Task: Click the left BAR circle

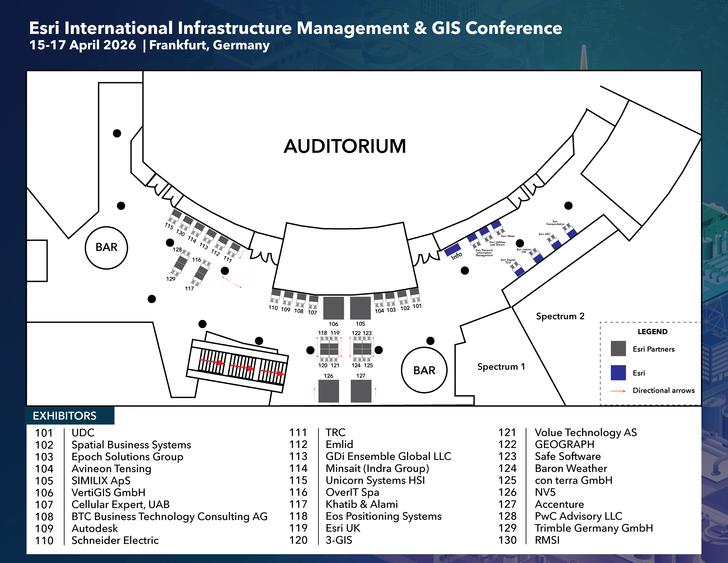Action: point(106,247)
